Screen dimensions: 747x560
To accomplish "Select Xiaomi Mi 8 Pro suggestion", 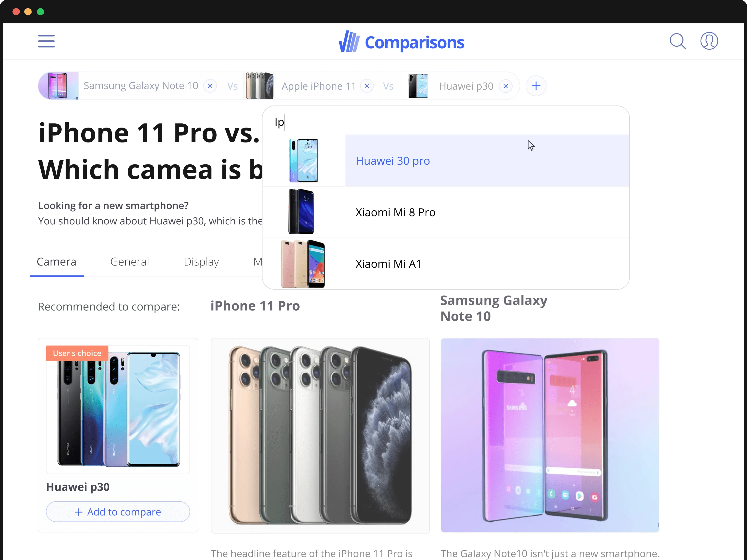I will 446,212.
